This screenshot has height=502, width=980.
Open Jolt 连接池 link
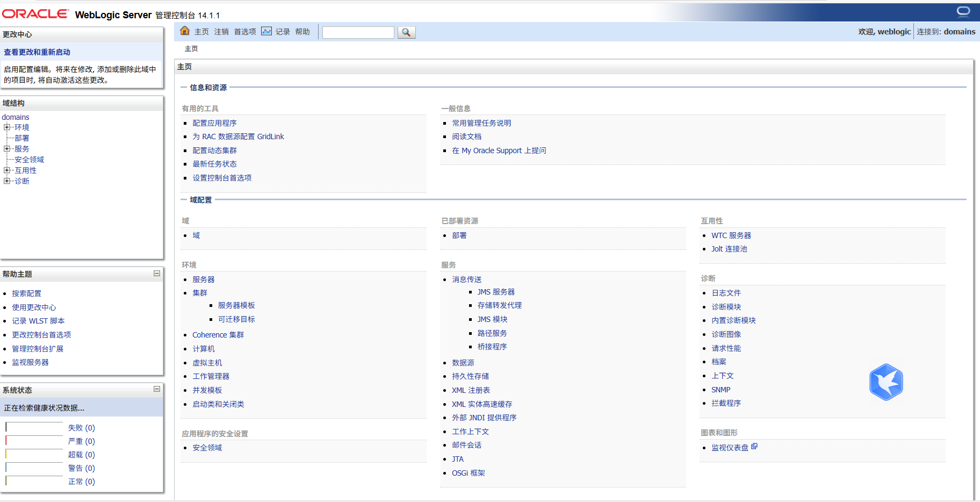[730, 249]
